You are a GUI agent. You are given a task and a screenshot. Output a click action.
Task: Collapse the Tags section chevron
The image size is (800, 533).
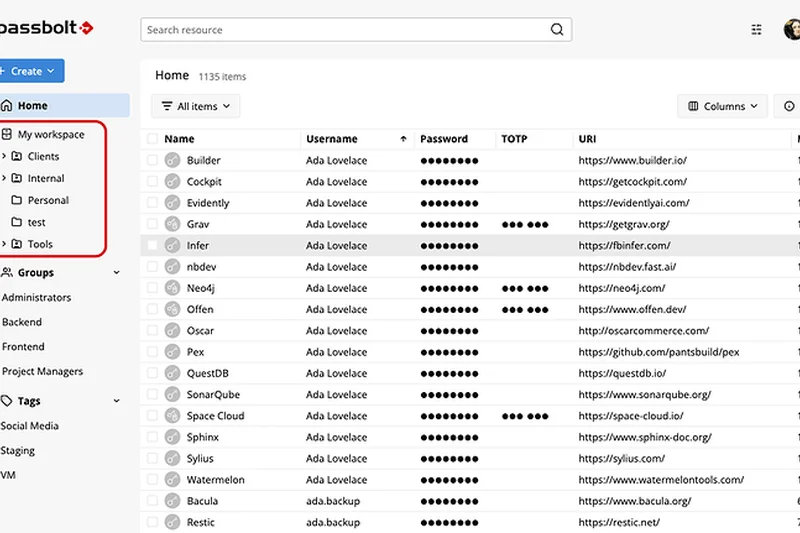pyautogui.click(x=116, y=401)
